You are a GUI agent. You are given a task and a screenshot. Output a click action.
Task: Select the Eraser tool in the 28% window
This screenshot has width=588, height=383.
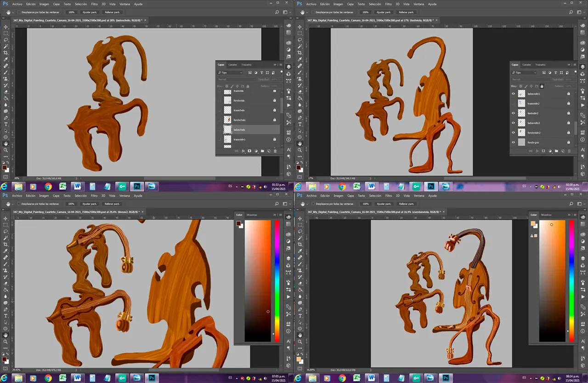coord(6,91)
